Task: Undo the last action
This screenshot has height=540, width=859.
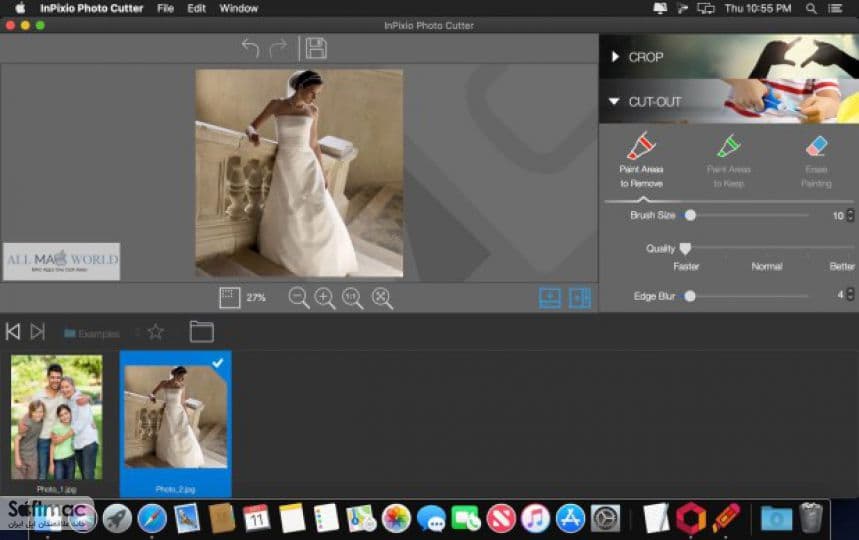Action: (x=250, y=48)
